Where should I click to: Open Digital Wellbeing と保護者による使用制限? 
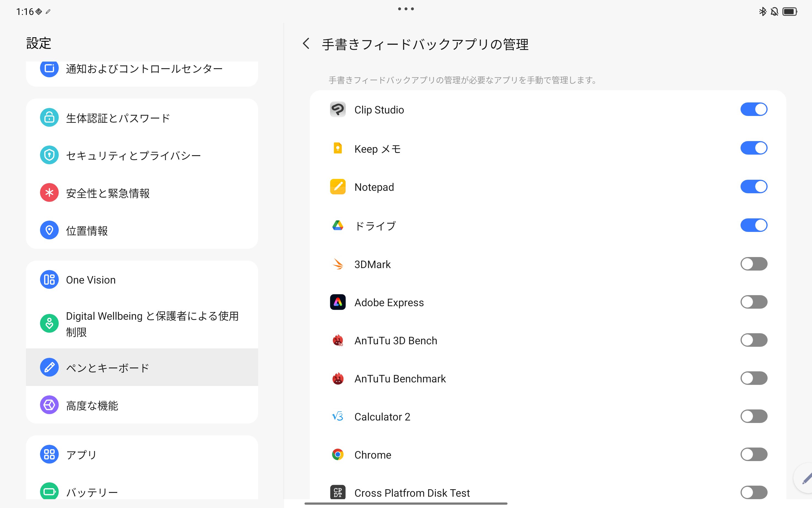pyautogui.click(x=142, y=323)
